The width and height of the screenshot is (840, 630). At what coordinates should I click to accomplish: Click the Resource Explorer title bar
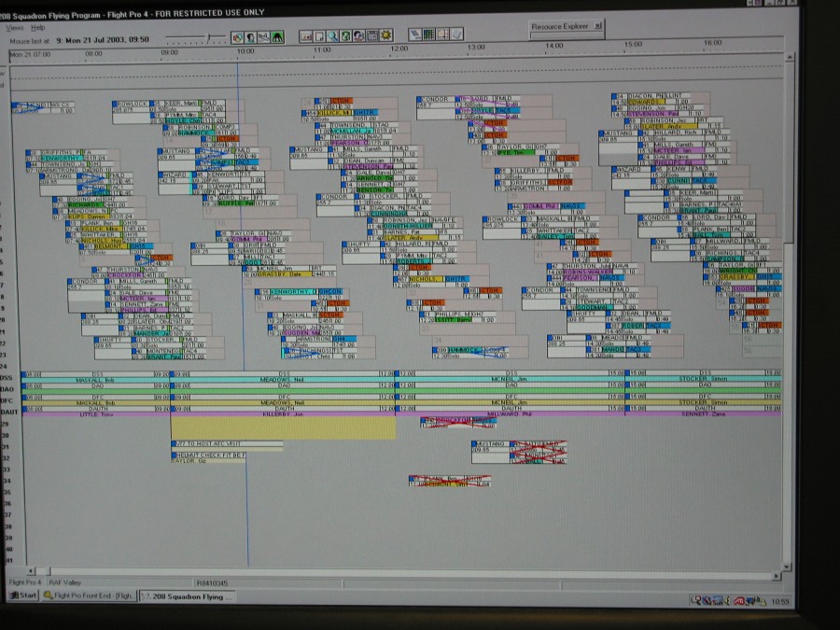(x=560, y=26)
